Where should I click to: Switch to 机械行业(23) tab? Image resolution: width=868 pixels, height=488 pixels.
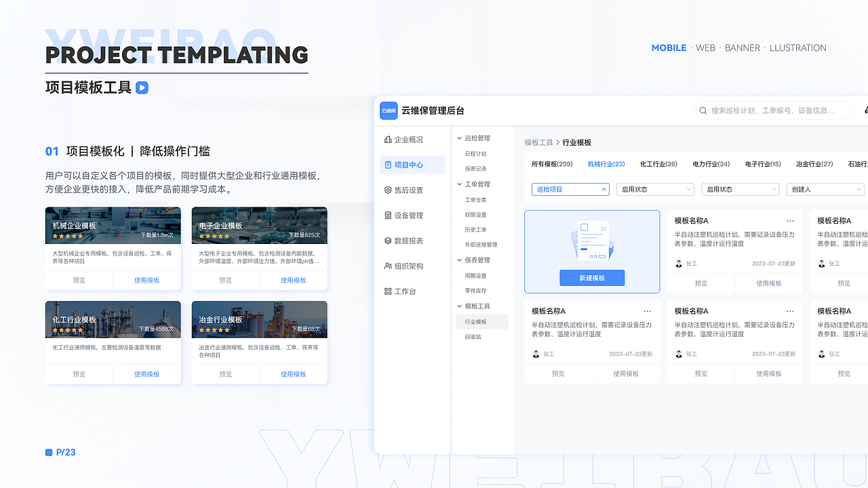click(606, 164)
